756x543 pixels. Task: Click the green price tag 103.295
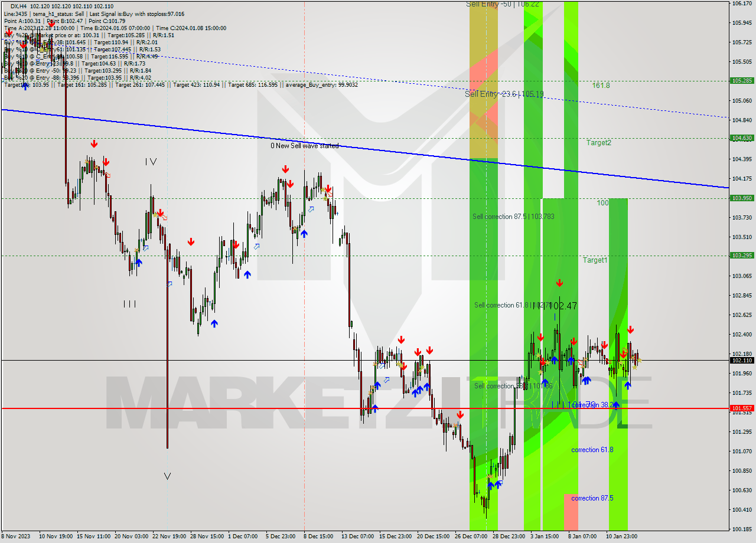click(742, 256)
